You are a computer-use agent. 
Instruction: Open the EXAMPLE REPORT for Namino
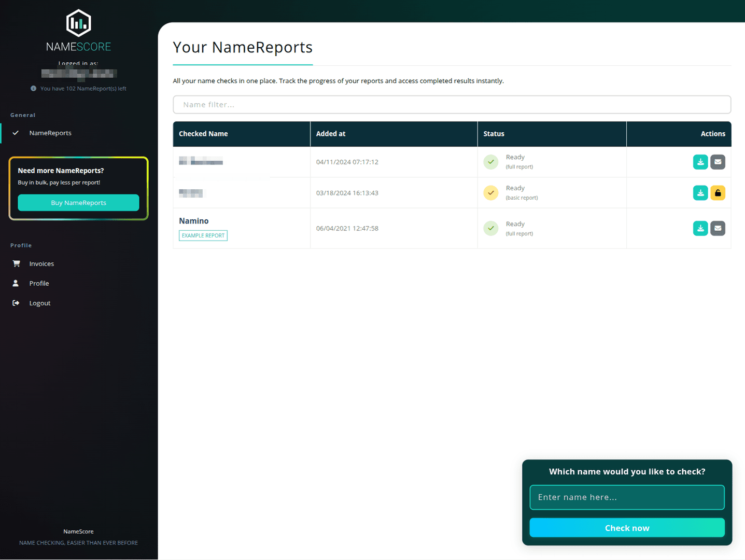(203, 235)
